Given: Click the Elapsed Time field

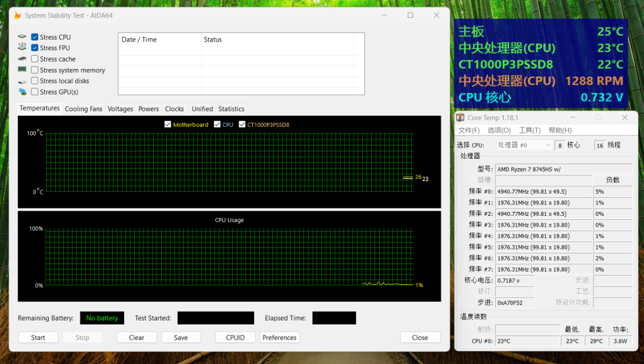Looking at the screenshot, I should point(334,318).
